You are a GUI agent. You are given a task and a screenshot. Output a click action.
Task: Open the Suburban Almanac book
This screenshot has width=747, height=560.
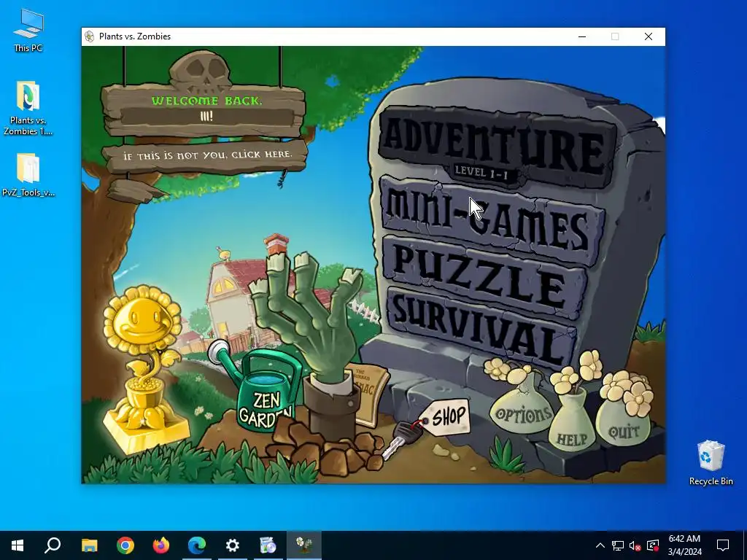point(370,394)
